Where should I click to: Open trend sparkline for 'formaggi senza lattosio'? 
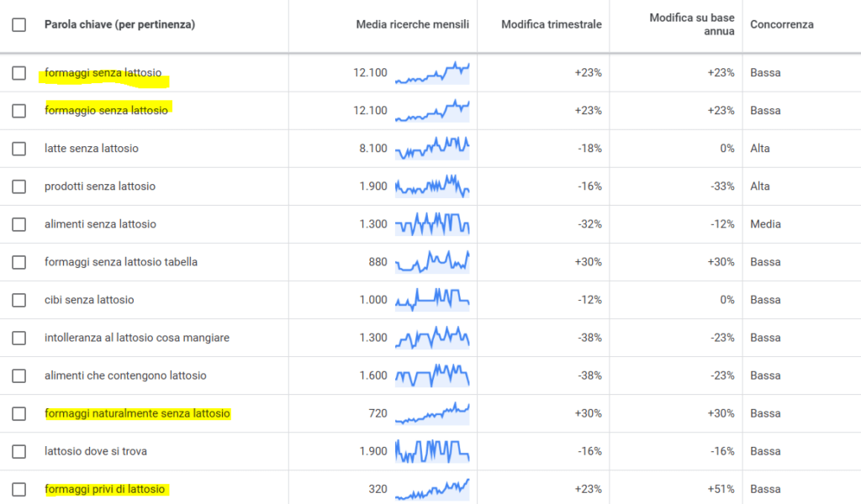pos(432,73)
